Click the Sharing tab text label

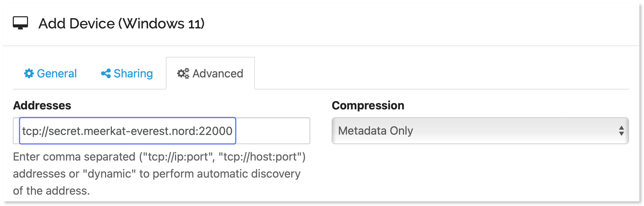133,73
